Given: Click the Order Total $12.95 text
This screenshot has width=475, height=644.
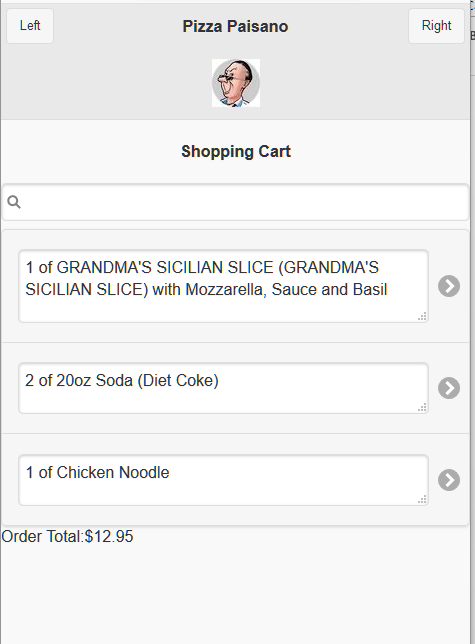Looking at the screenshot, I should [x=67, y=536].
